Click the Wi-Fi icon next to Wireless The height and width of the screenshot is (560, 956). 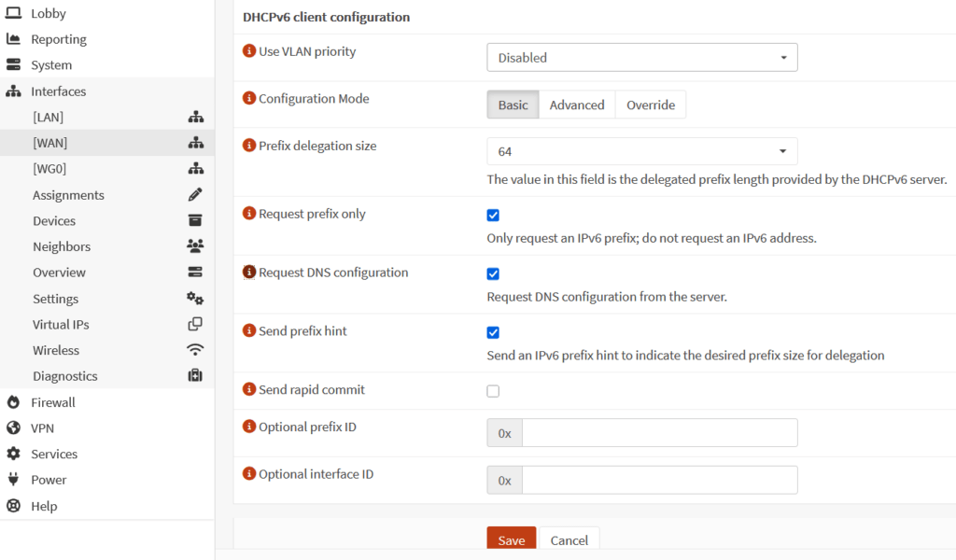tap(195, 350)
